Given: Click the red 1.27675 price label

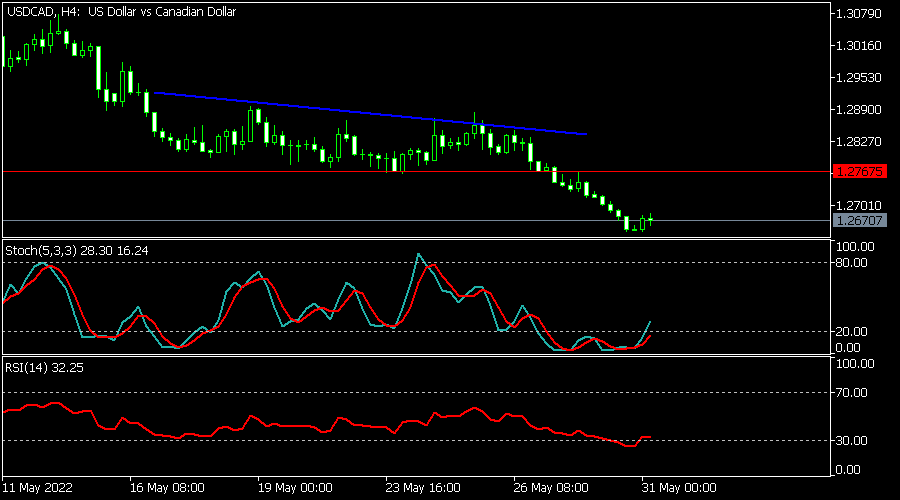Looking at the screenshot, I should [859, 172].
